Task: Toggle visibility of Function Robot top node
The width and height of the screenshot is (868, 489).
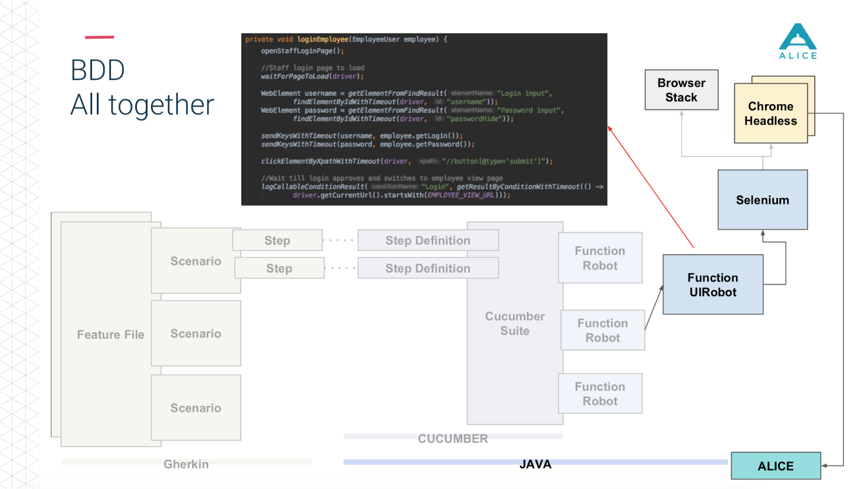Action: coord(601,257)
